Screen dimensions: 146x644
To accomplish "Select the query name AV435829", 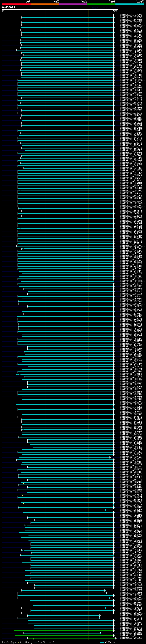I will tap(8, 7).
